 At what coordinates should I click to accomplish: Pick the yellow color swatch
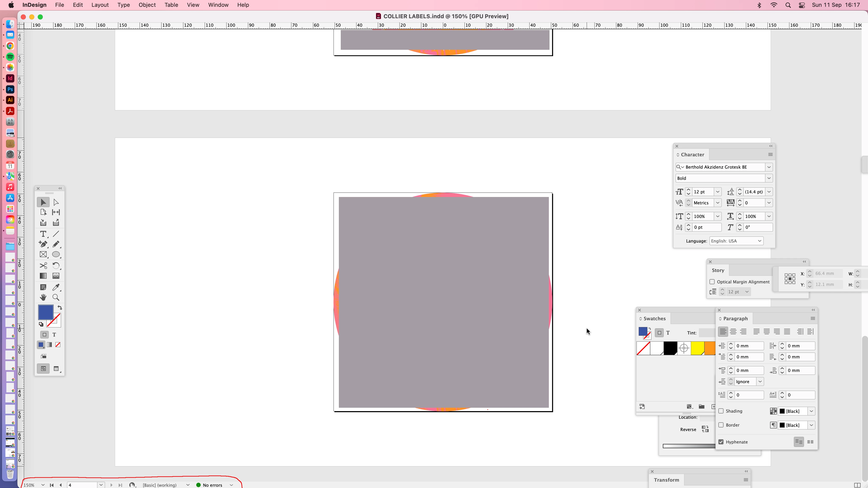tap(697, 348)
